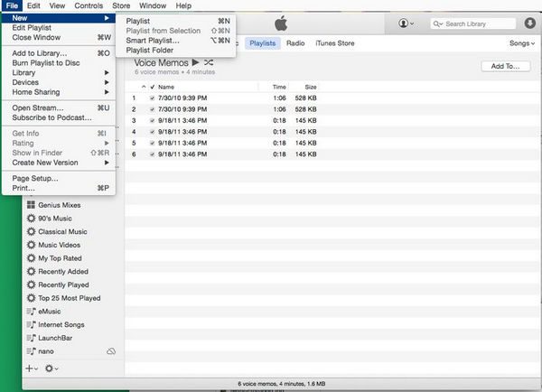Open the Help menu
This screenshot has height=392, width=542.
pyautogui.click(x=183, y=5)
